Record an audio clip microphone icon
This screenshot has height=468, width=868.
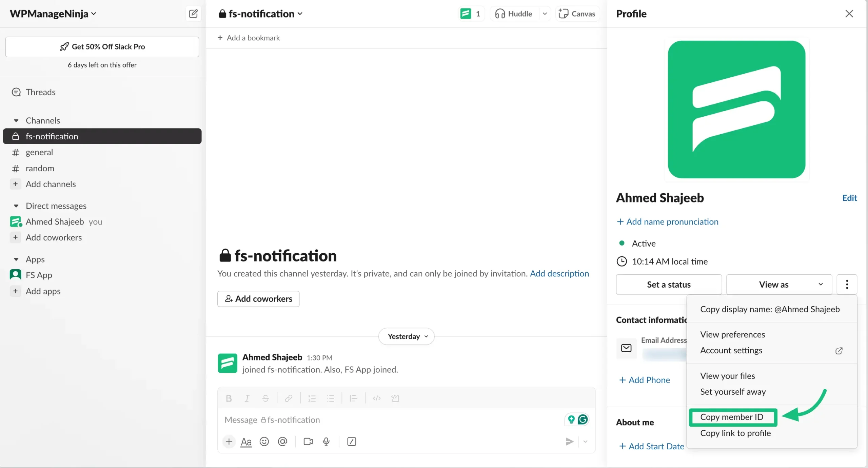coord(326,441)
